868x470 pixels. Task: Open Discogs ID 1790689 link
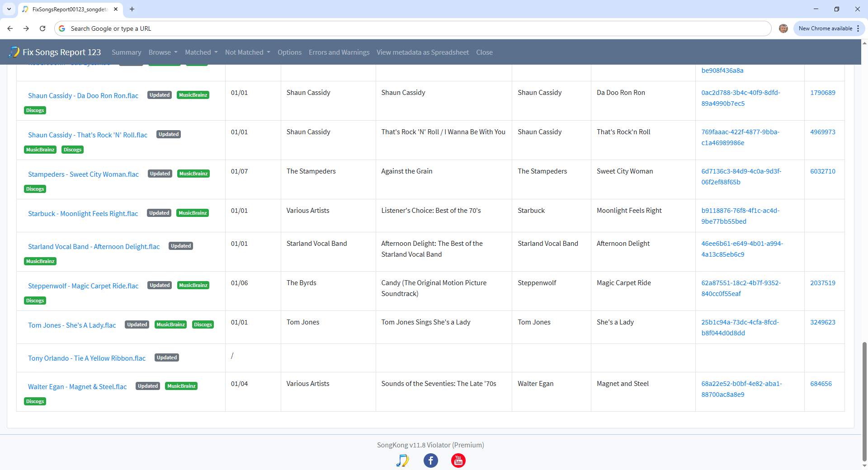822,93
